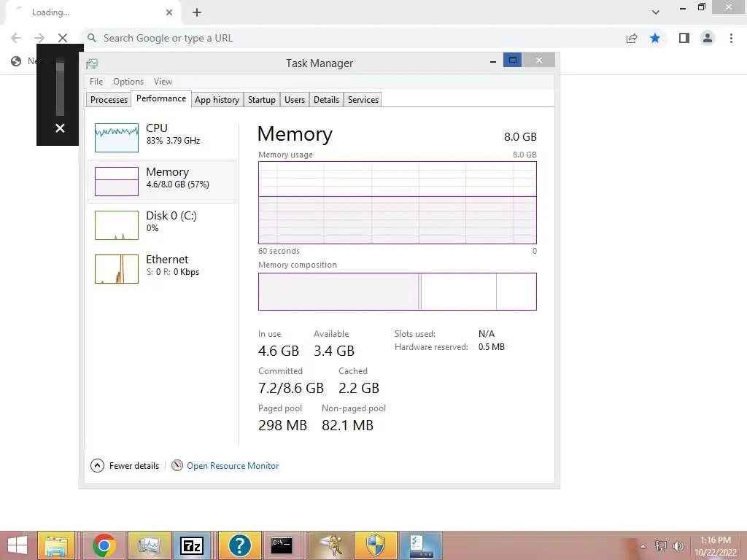Viewport: 747px width, 560px height.
Task: Click the speaker volume tray icon
Action: coord(678,546)
